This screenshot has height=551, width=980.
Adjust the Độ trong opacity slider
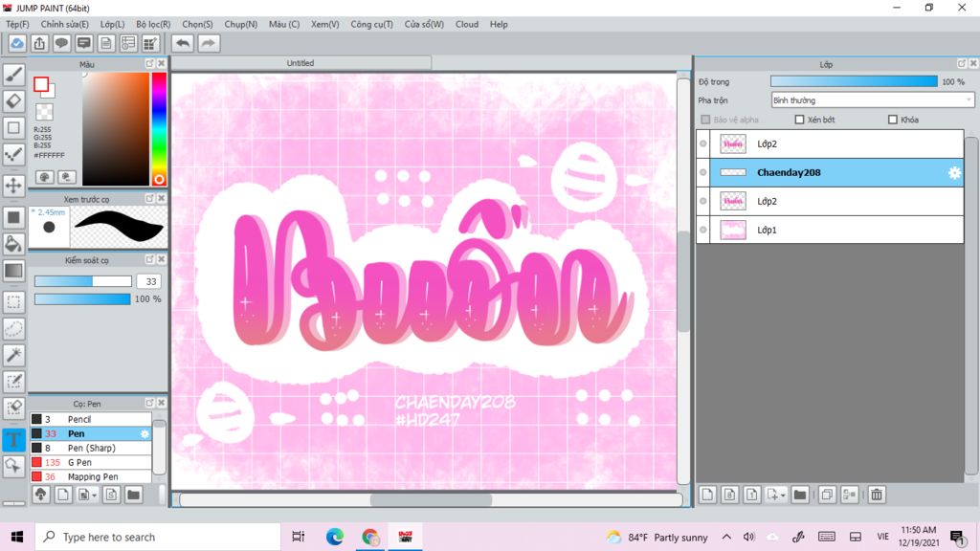pyautogui.click(x=854, y=82)
